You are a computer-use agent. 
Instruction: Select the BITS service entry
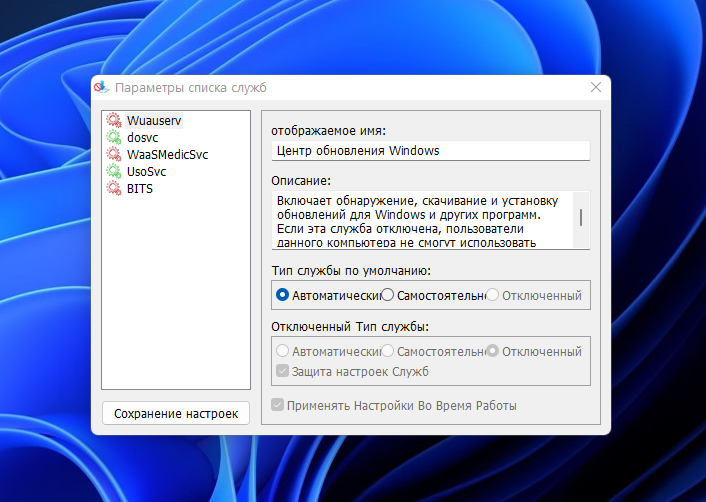click(140, 189)
